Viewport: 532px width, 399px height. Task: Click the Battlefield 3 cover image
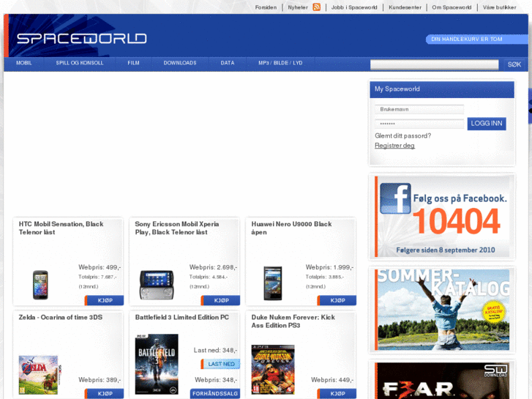(157, 365)
